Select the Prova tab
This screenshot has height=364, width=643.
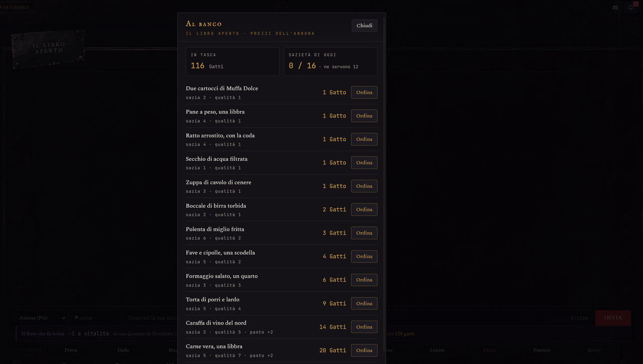71,350
